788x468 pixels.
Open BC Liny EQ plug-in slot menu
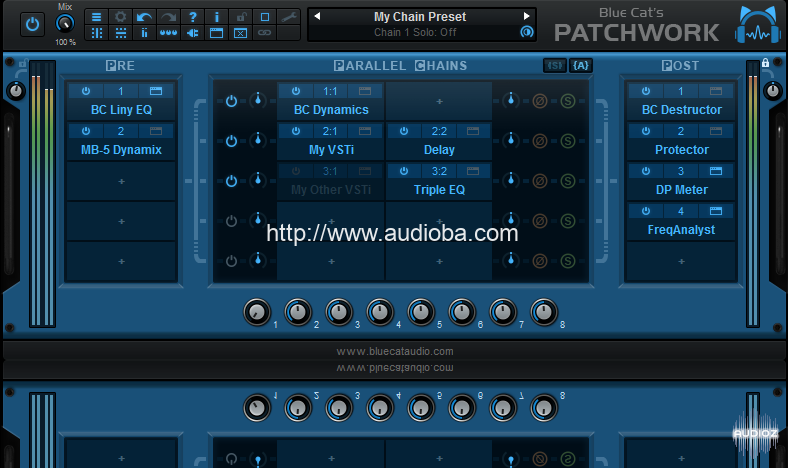coord(121,110)
